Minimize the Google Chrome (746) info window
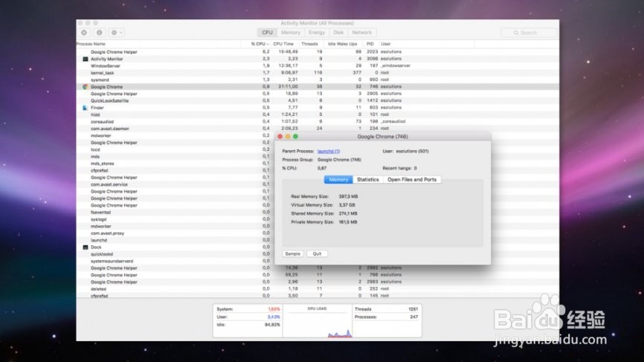Screen dimensions: 644x362 [x=288, y=137]
